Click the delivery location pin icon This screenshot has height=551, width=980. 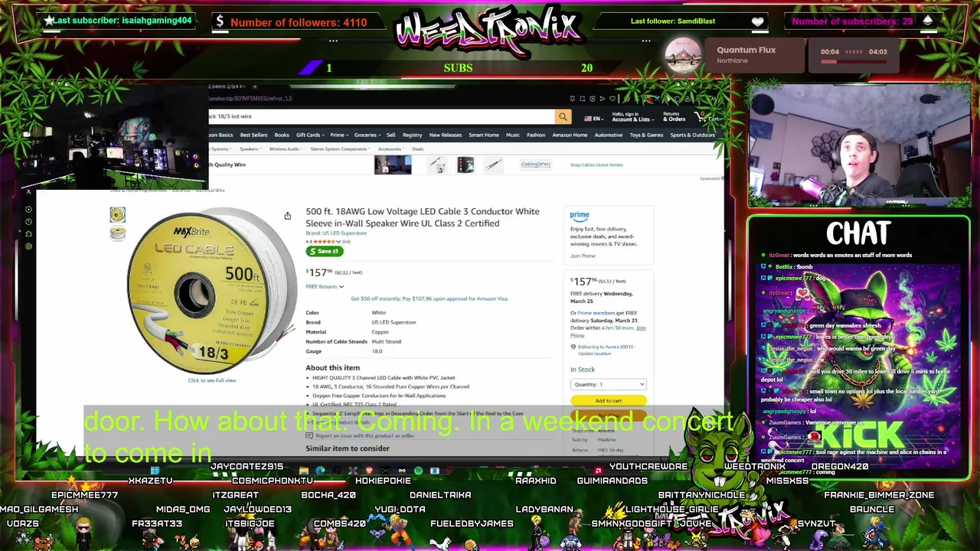(573, 347)
